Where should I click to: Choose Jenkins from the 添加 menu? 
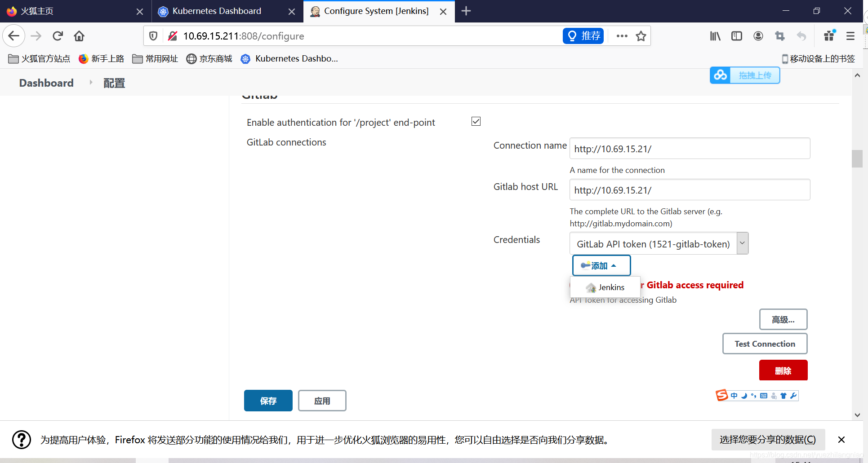pyautogui.click(x=605, y=287)
